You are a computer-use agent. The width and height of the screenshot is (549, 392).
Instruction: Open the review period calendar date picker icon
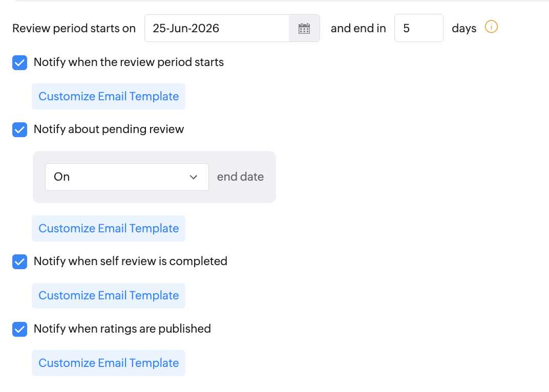[x=304, y=29]
